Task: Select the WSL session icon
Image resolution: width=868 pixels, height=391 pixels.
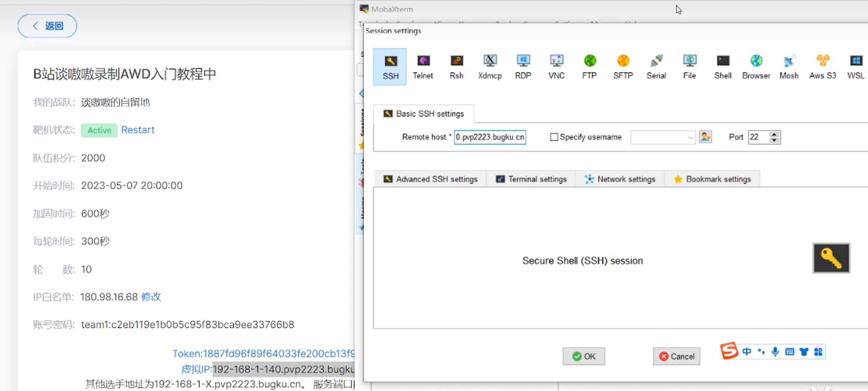Action: click(x=856, y=67)
